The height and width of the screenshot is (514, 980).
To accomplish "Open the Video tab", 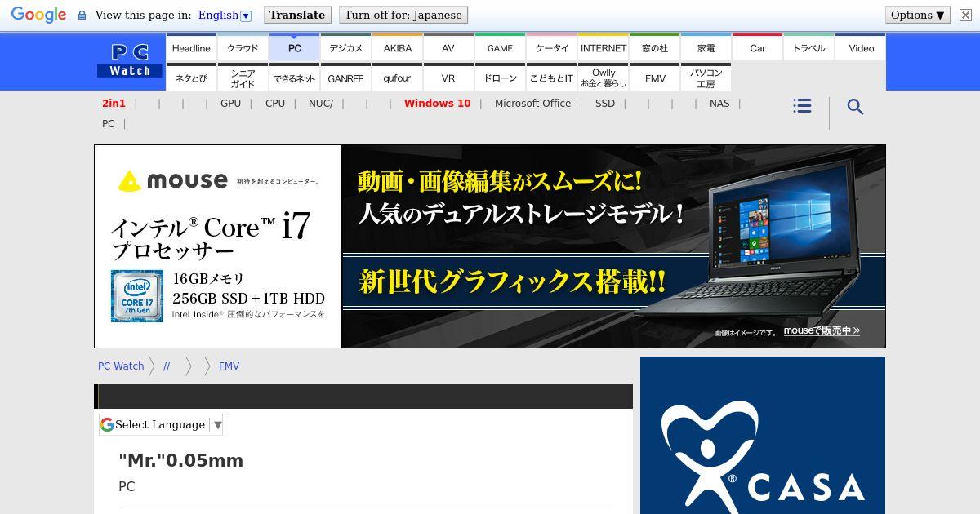I will [861, 47].
